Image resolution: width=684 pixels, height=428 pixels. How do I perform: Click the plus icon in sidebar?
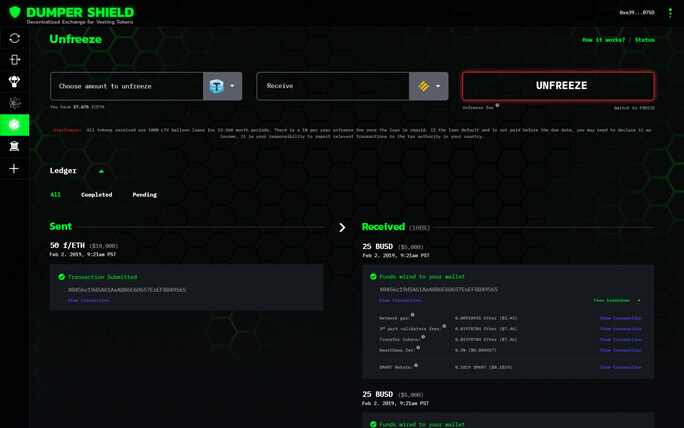coord(14,168)
